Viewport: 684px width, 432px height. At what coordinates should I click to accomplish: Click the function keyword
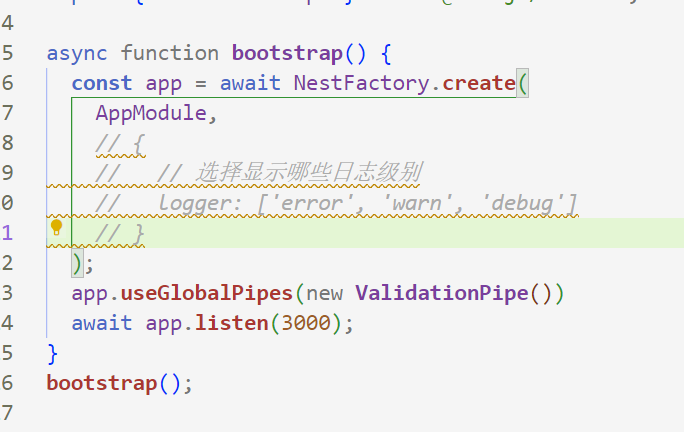[x=169, y=52]
